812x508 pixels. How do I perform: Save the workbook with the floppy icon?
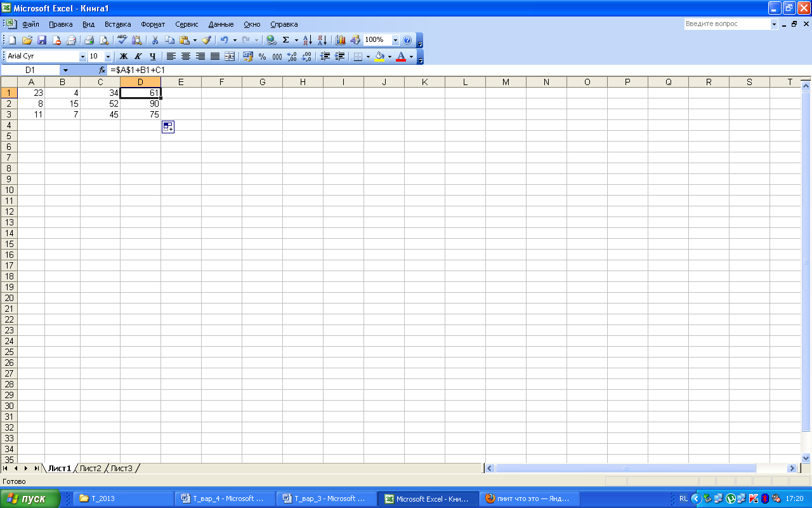pos(42,40)
